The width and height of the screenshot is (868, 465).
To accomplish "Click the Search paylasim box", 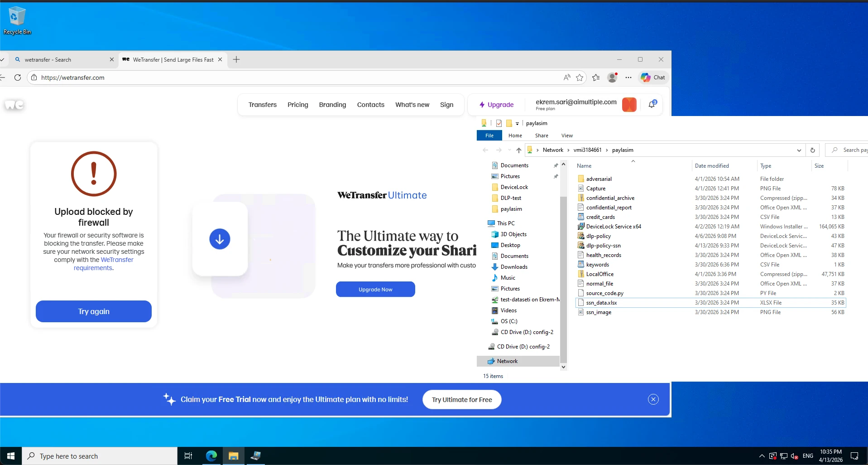I will tap(847, 150).
